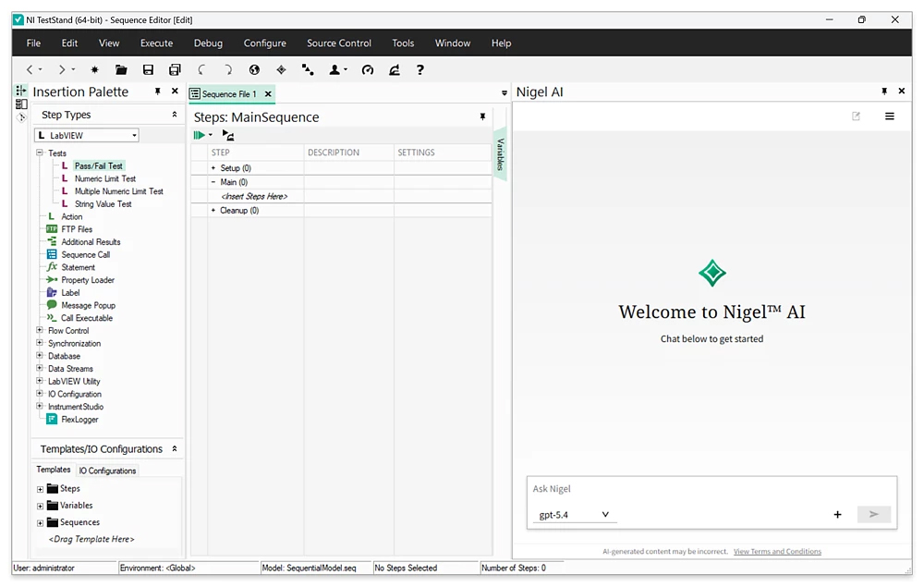
Task: Click the user login icon in toolbar
Action: [x=334, y=69]
